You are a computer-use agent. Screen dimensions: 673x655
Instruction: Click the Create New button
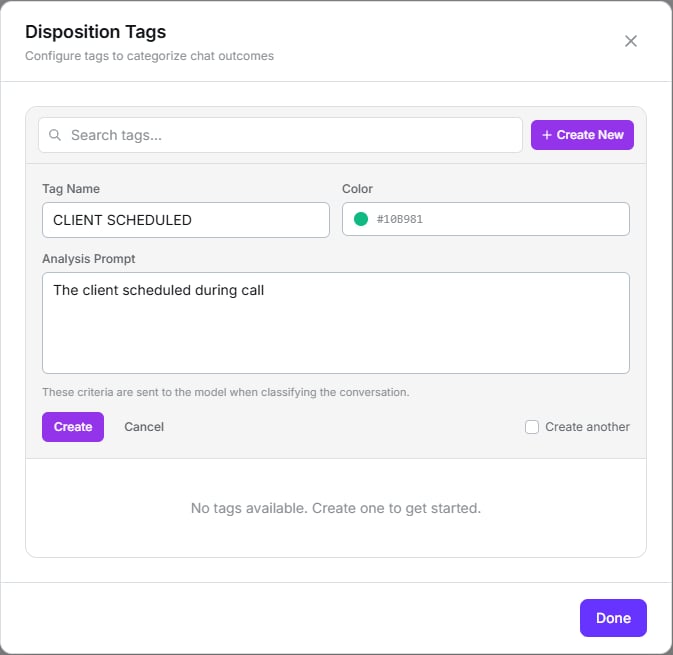[x=582, y=135]
